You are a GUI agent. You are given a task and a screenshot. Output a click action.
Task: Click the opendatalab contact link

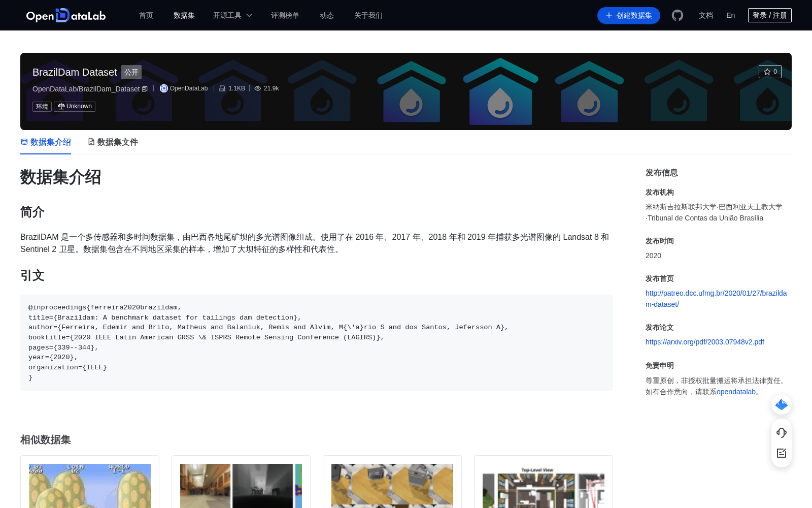point(736,392)
